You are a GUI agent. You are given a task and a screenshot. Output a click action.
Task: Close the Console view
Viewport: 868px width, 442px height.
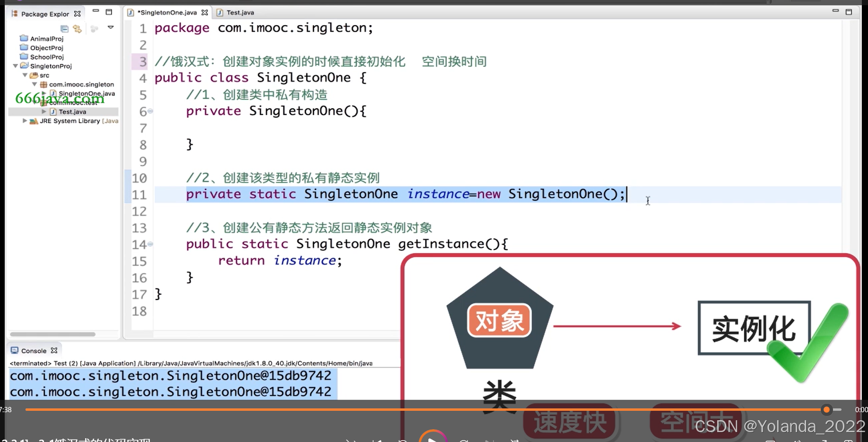[54, 351]
